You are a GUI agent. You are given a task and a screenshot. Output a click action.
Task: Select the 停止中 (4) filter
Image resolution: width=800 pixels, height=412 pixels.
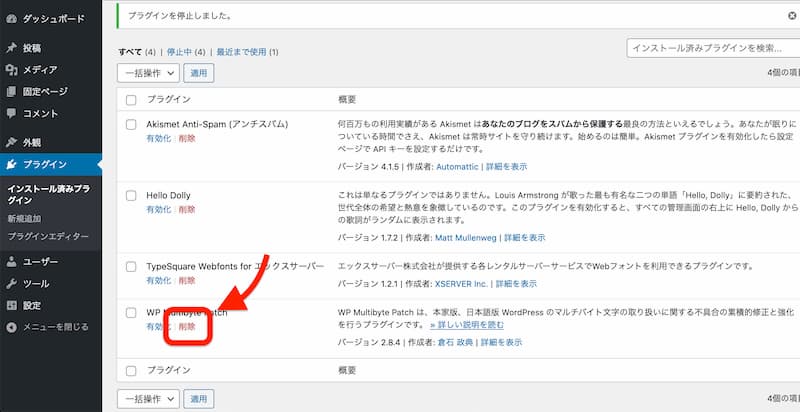click(186, 52)
